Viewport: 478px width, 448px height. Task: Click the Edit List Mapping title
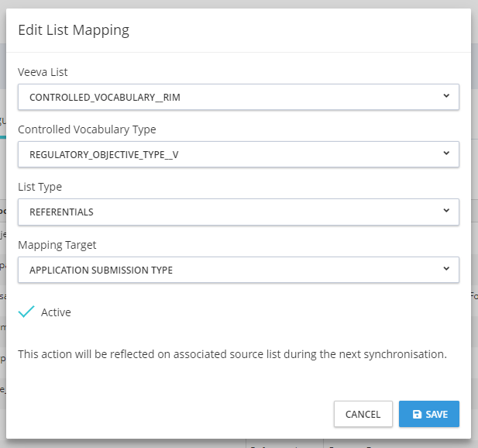click(x=74, y=31)
